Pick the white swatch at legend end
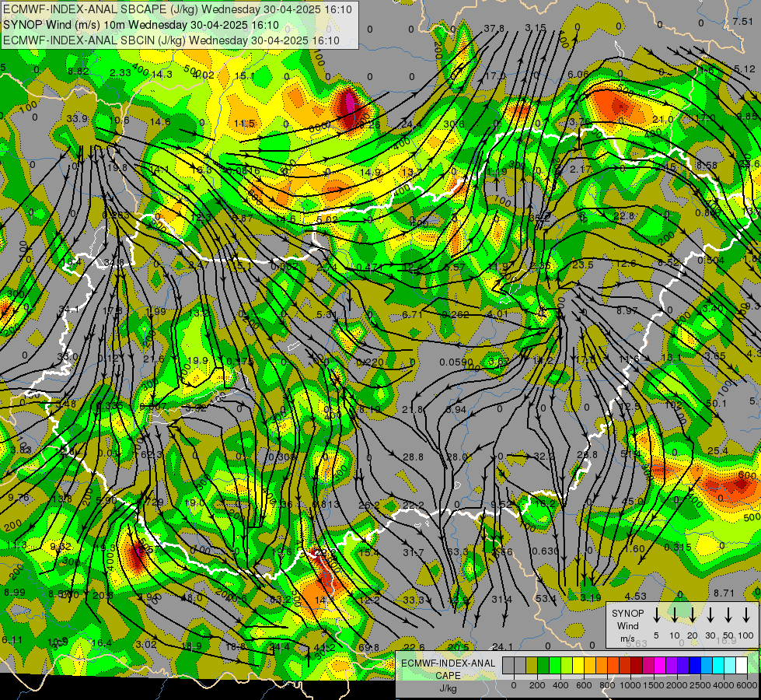761x700 pixels. click(741, 665)
